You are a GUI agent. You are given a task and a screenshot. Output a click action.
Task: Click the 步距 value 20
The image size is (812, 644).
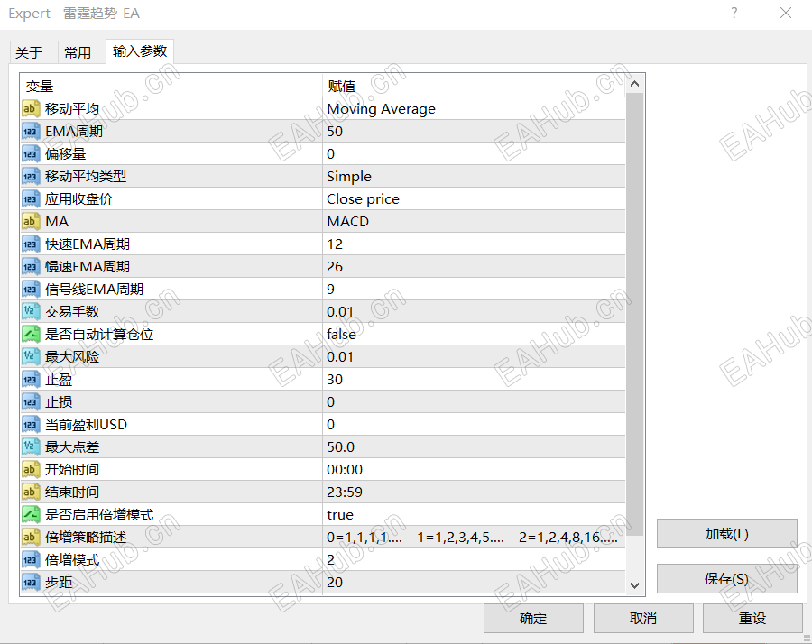point(335,582)
